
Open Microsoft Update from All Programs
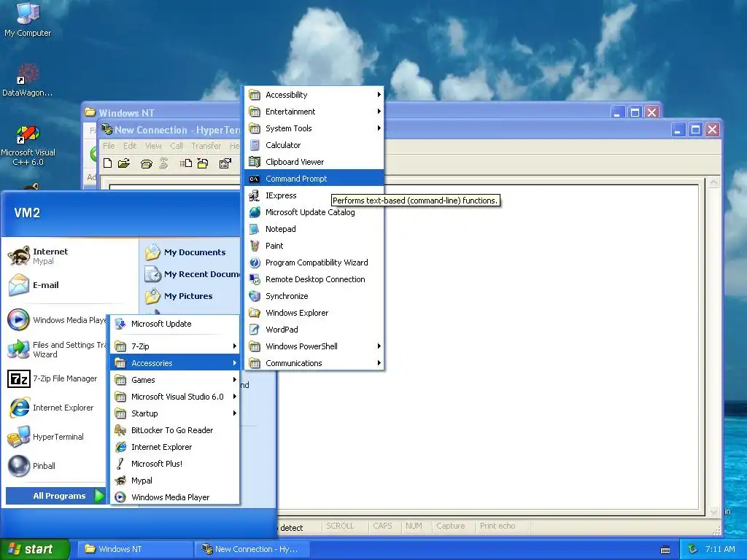(x=174, y=324)
